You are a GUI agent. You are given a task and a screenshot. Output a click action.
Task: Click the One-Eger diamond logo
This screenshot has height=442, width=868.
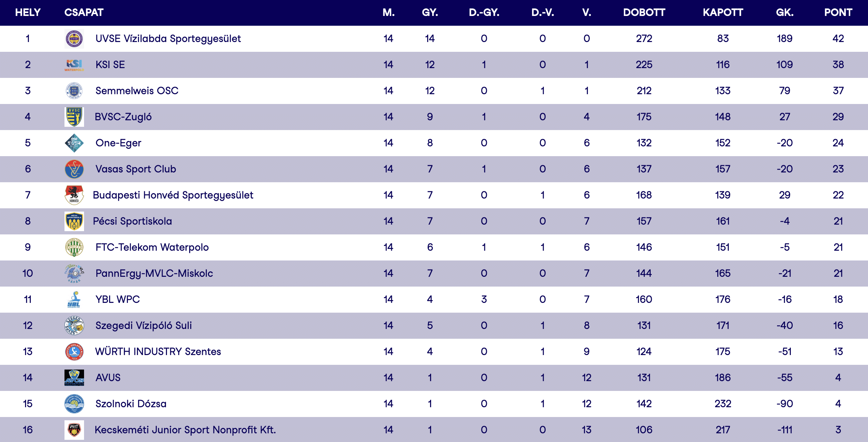(74, 143)
